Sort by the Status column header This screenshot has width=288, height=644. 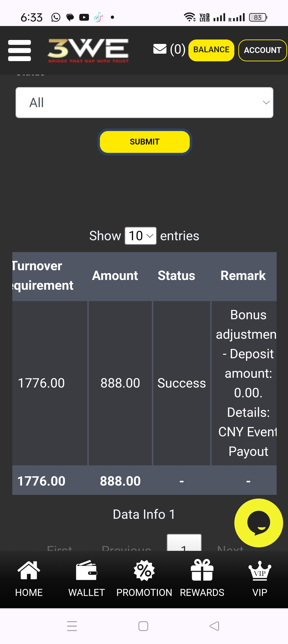tap(176, 276)
